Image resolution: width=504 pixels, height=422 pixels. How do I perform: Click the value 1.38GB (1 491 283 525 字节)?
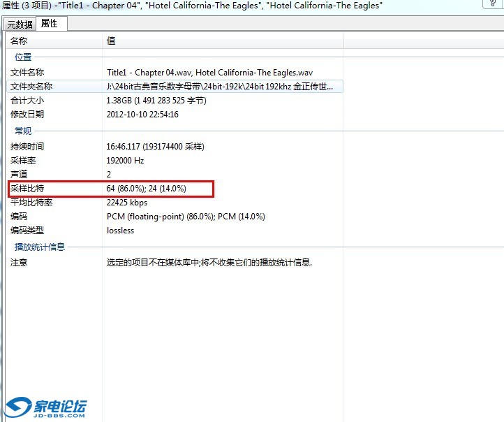coord(156,101)
